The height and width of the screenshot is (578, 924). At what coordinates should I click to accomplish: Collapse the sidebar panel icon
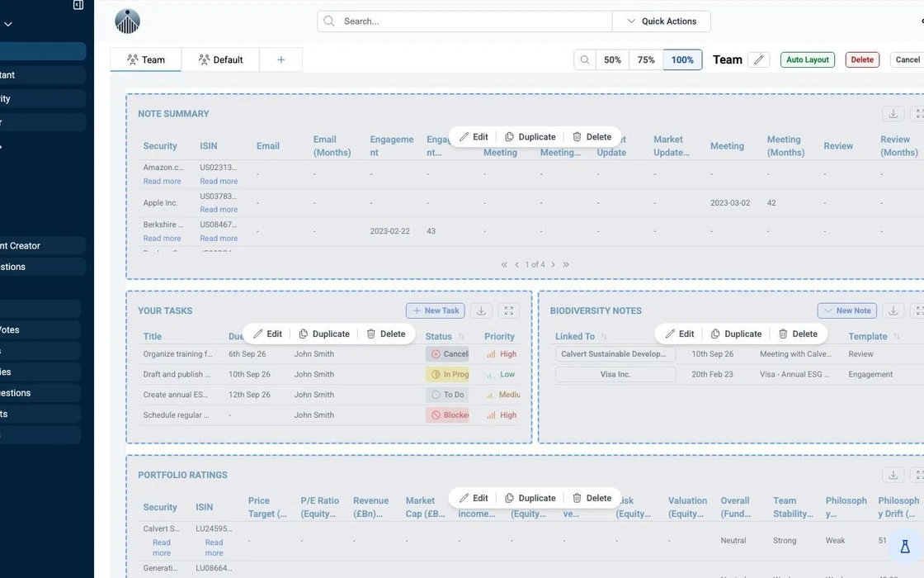(78, 5)
